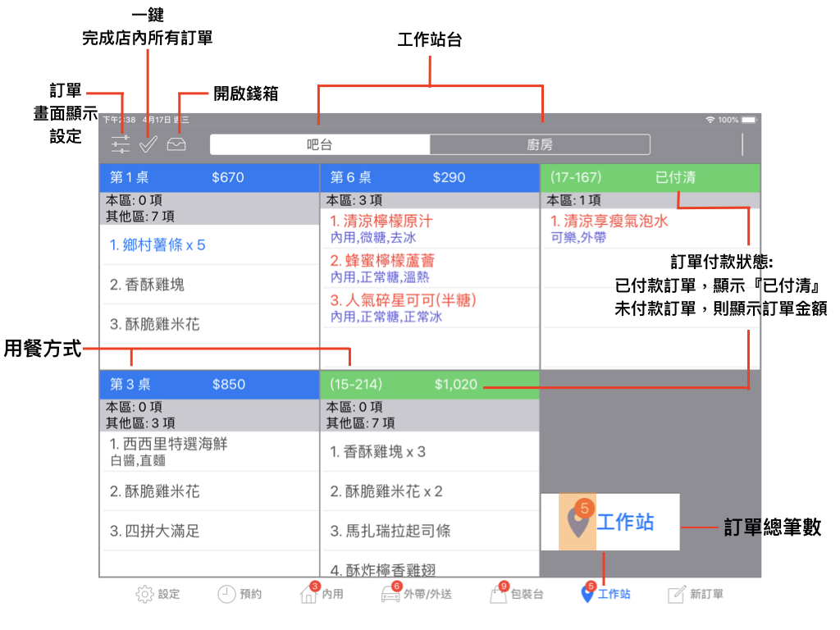
Task: Create 新訂單 with pencil icon
Action: [696, 594]
